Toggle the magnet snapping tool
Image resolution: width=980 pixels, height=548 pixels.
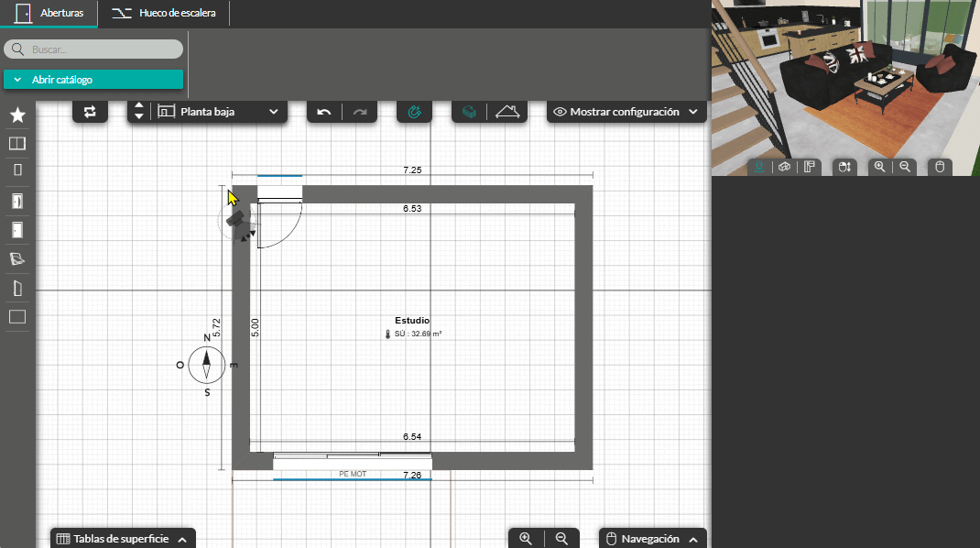coord(414,112)
